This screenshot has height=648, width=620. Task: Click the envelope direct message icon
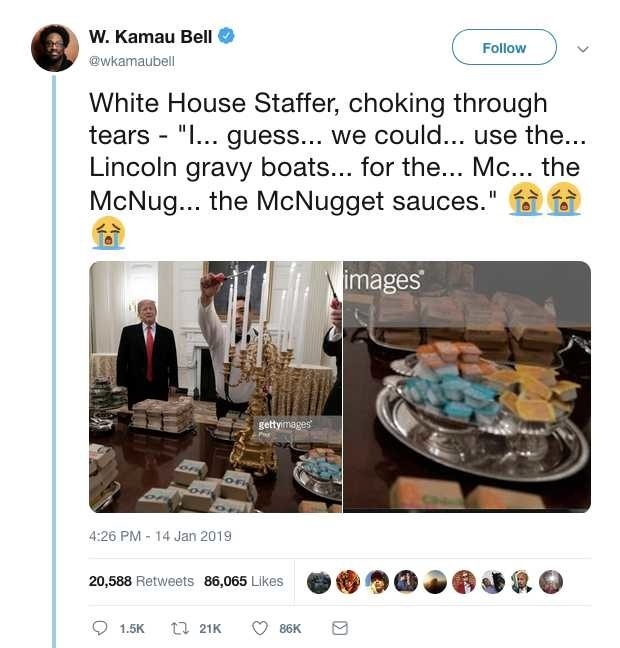pos(339,628)
